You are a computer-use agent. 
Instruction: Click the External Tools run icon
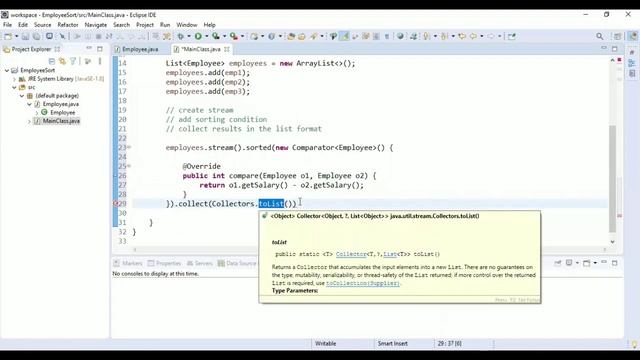tap(234, 36)
